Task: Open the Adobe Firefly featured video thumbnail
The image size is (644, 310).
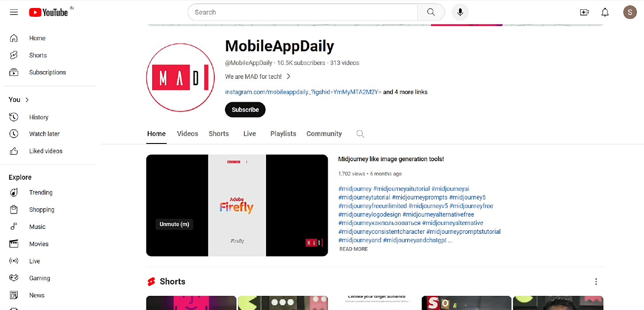Action: (x=237, y=205)
